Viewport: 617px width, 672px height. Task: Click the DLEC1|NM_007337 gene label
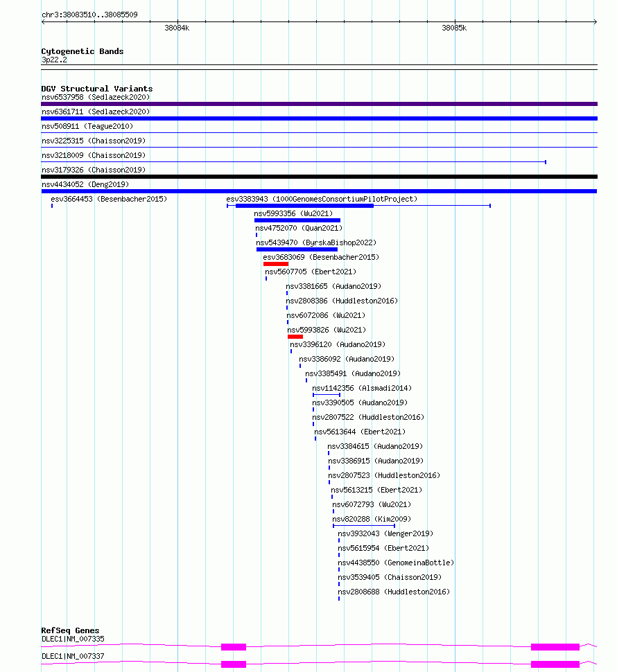(x=73, y=657)
